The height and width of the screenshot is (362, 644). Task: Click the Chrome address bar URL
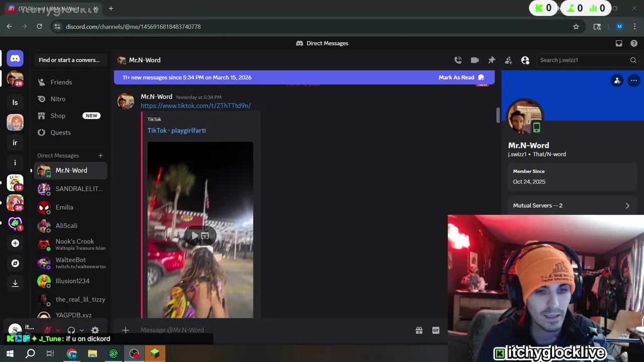click(133, 27)
